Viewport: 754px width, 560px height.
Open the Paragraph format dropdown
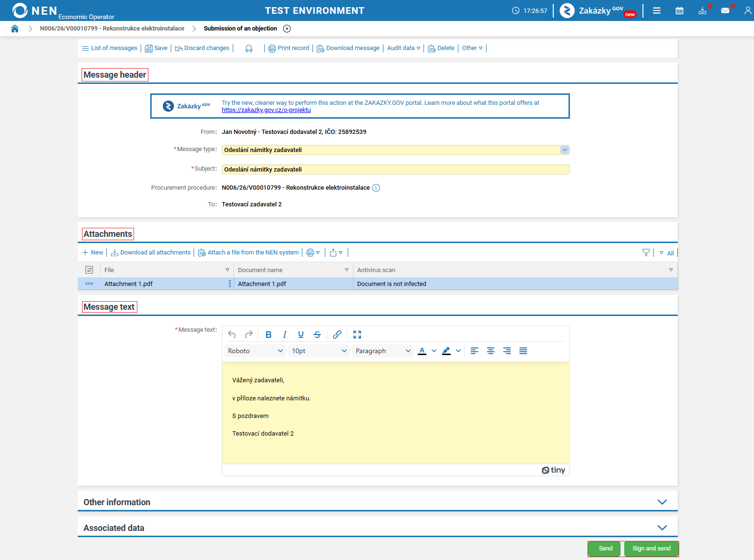383,351
